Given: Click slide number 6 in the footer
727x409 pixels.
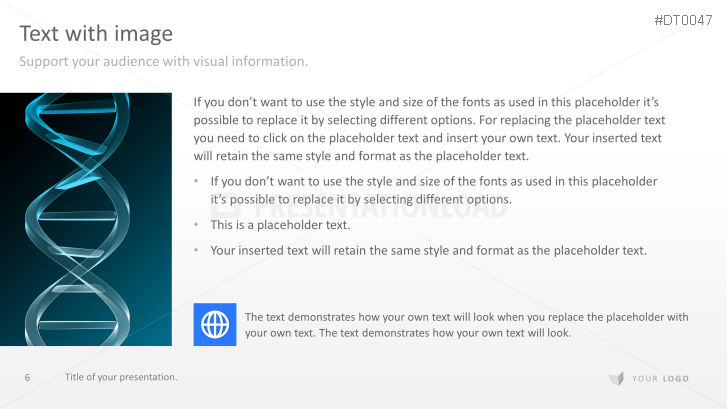Looking at the screenshot, I should click(x=27, y=377).
